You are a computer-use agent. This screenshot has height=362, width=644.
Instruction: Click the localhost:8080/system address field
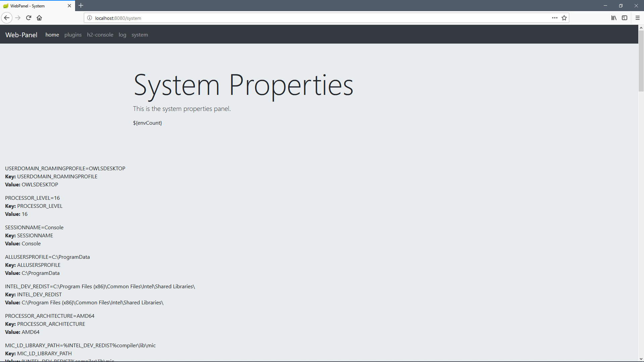coord(302,18)
